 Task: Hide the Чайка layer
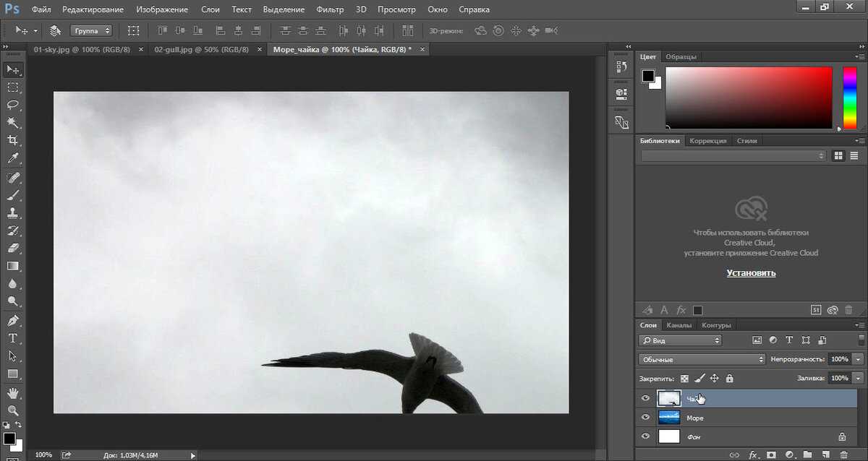point(646,398)
